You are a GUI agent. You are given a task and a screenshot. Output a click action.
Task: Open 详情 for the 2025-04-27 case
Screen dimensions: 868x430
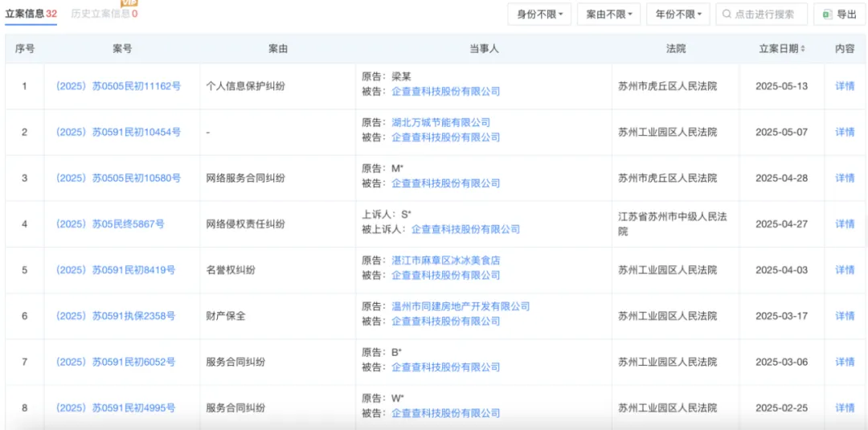point(845,224)
